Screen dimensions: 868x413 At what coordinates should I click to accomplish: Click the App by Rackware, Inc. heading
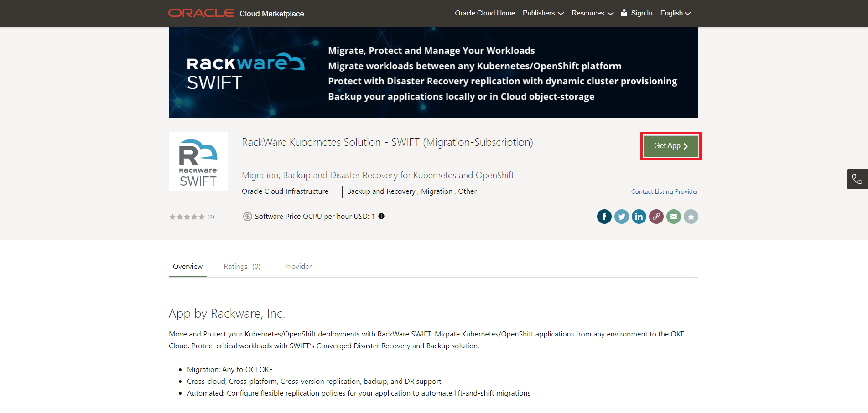(x=227, y=314)
